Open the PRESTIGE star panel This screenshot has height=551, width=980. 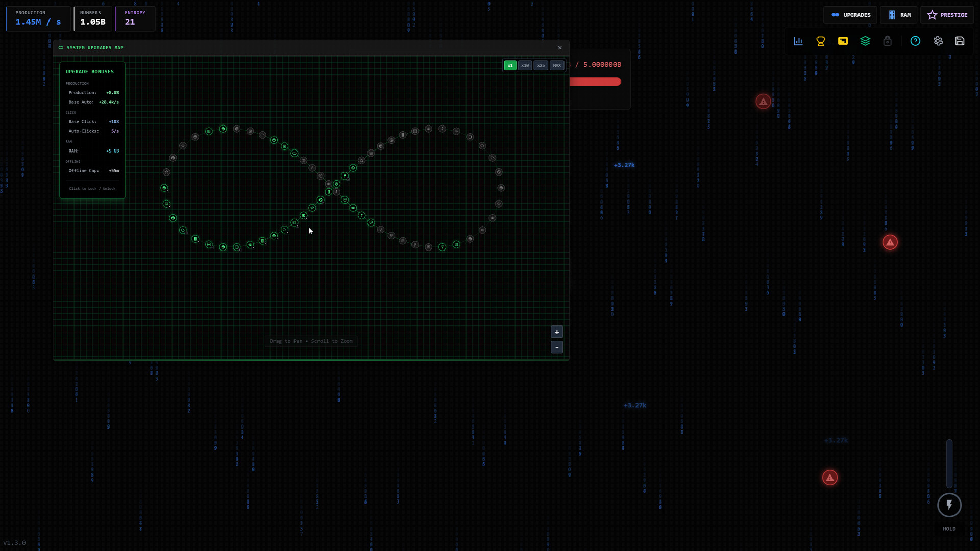[947, 15]
